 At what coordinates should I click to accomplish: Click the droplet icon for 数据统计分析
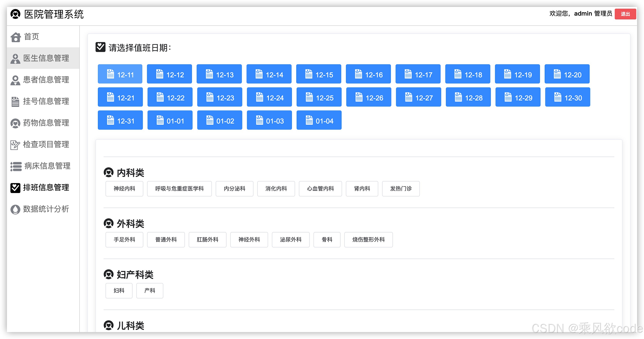pyautogui.click(x=15, y=209)
